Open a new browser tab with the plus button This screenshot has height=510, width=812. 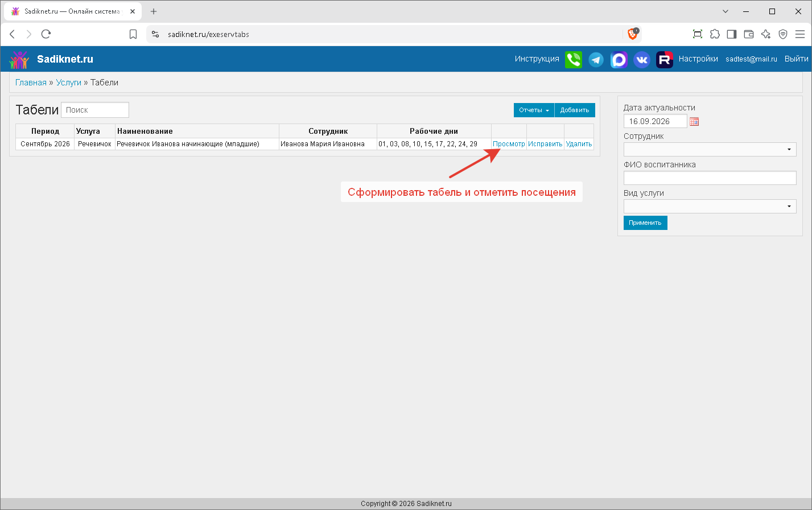click(154, 11)
